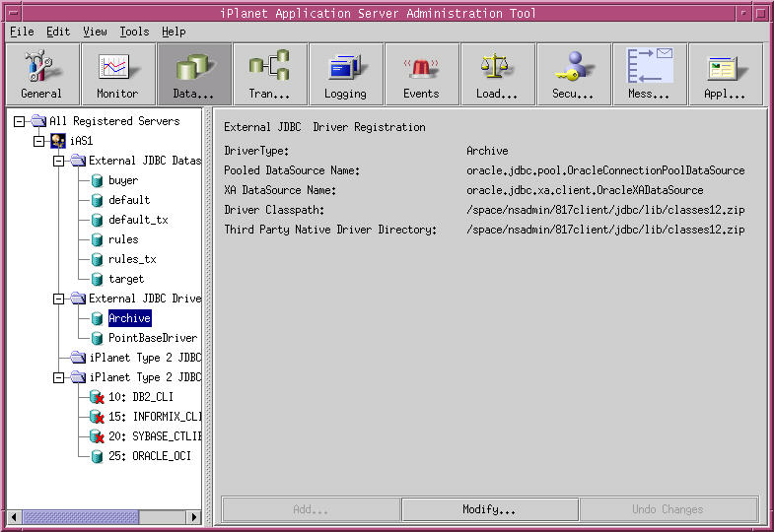Select the iAS1 tree label

pos(82,141)
